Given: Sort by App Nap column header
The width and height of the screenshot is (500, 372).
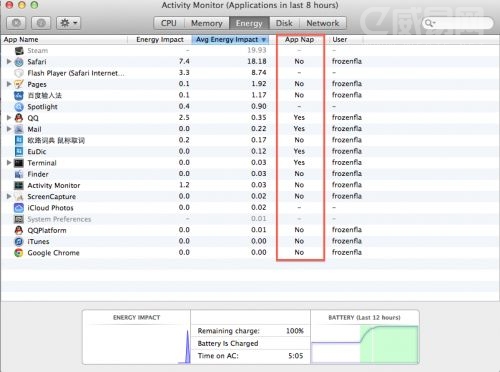Looking at the screenshot, I should coord(299,39).
